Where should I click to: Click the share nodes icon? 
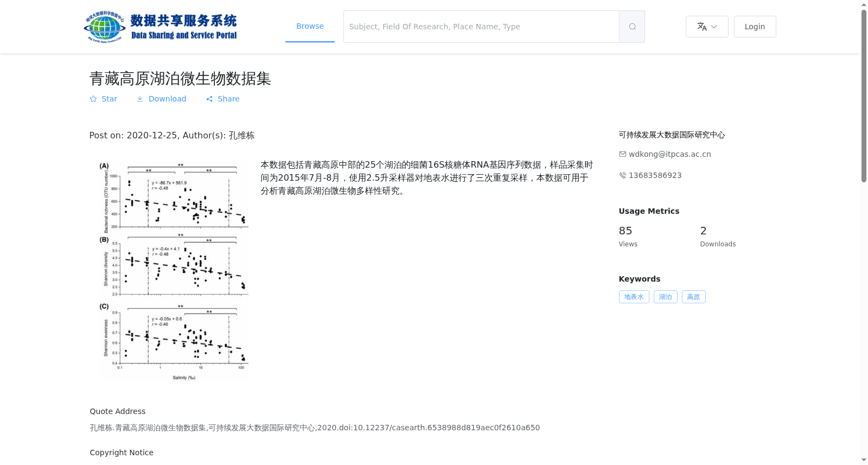click(x=209, y=99)
